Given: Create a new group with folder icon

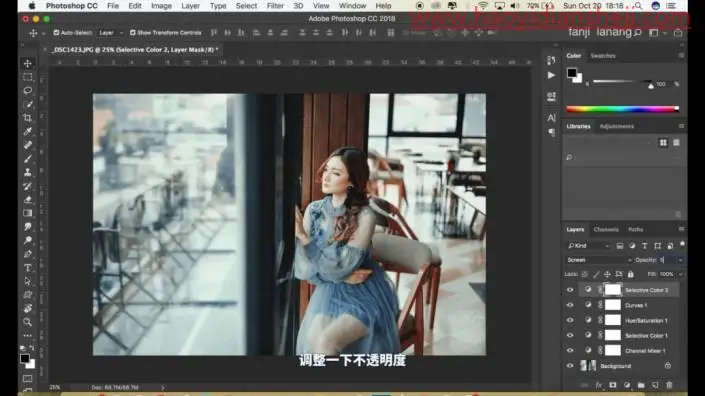Looking at the screenshot, I should (x=641, y=385).
